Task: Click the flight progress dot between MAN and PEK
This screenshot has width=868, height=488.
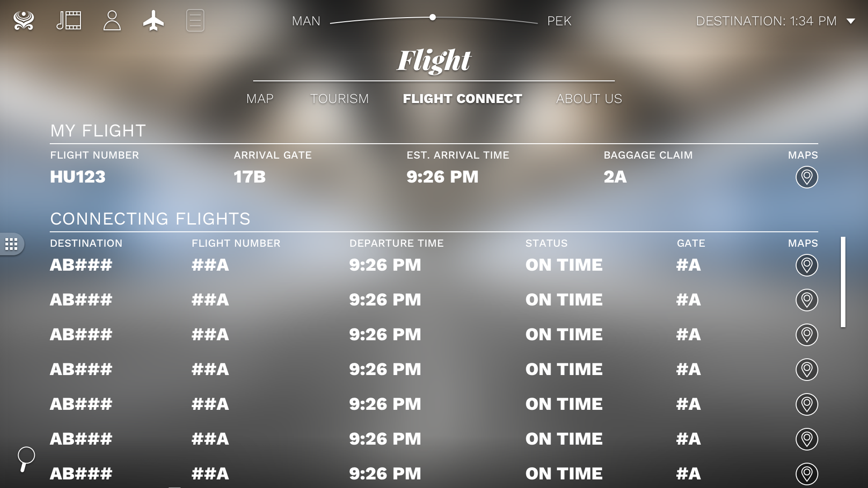Action: 433,18
